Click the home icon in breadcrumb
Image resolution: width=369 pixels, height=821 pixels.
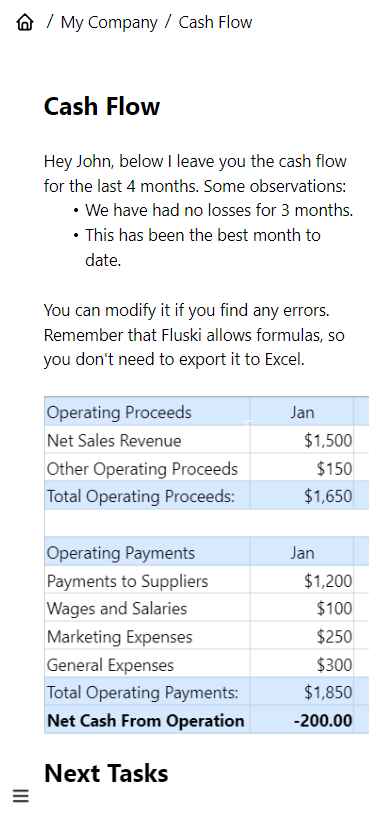pyautogui.click(x=25, y=23)
